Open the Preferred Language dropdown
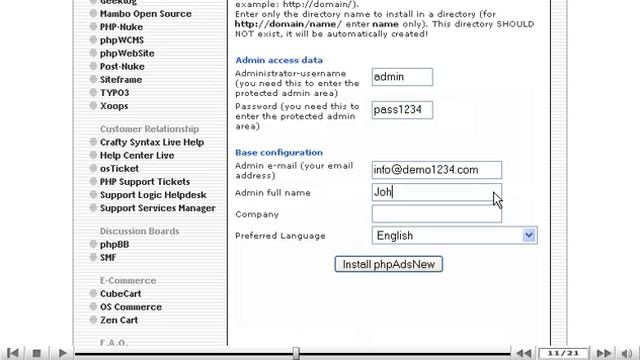The image size is (640, 360). 454,236
